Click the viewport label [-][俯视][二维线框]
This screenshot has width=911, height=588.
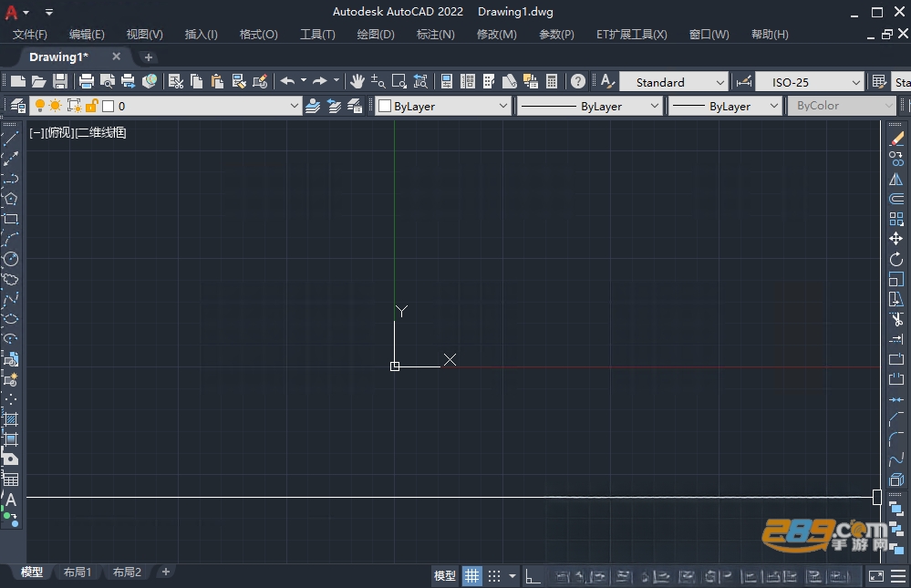point(78,132)
